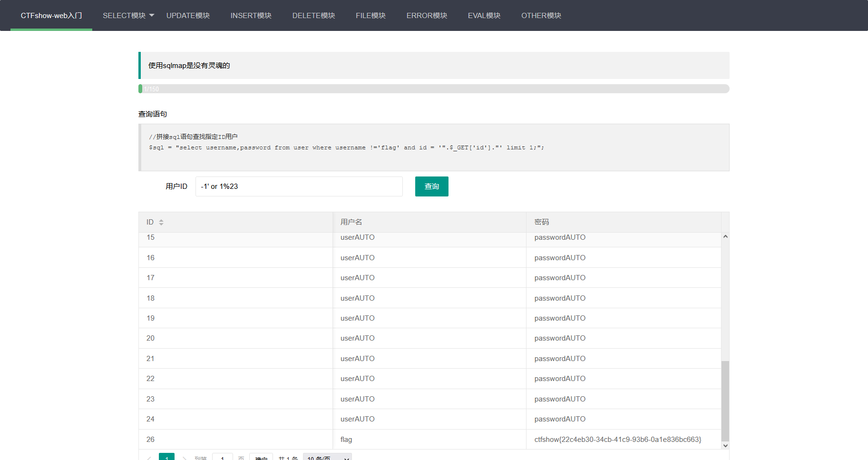This screenshot has height=460, width=868.
Task: Select the ID 17 cell
Action: tap(235, 278)
